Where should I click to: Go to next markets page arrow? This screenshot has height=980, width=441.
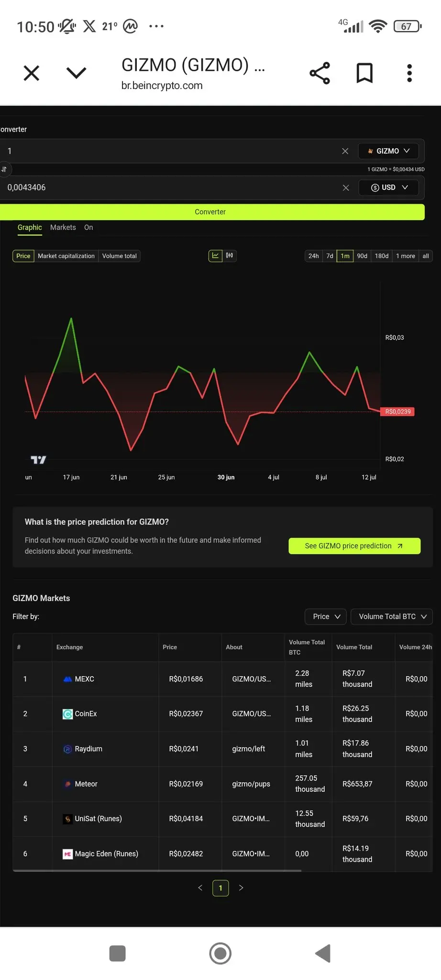(x=241, y=888)
